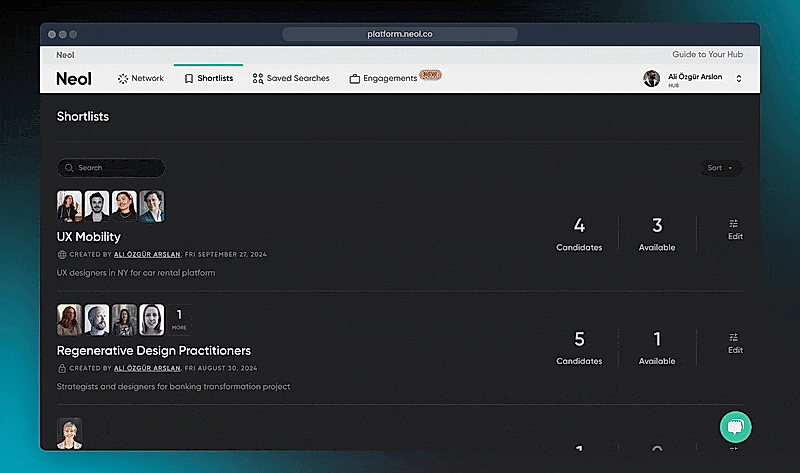Click the Network icon in navigation
Viewport: 800px width, 473px height.
coord(123,78)
